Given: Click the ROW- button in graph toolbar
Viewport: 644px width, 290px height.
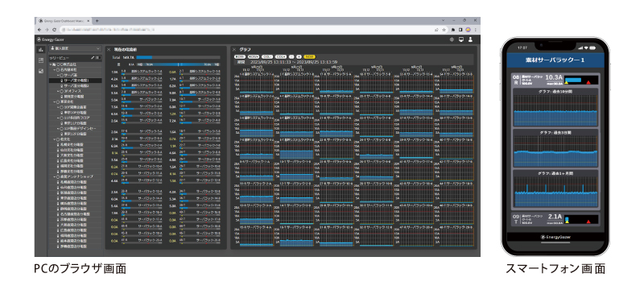Looking at the screenshot, I should click(240, 56).
